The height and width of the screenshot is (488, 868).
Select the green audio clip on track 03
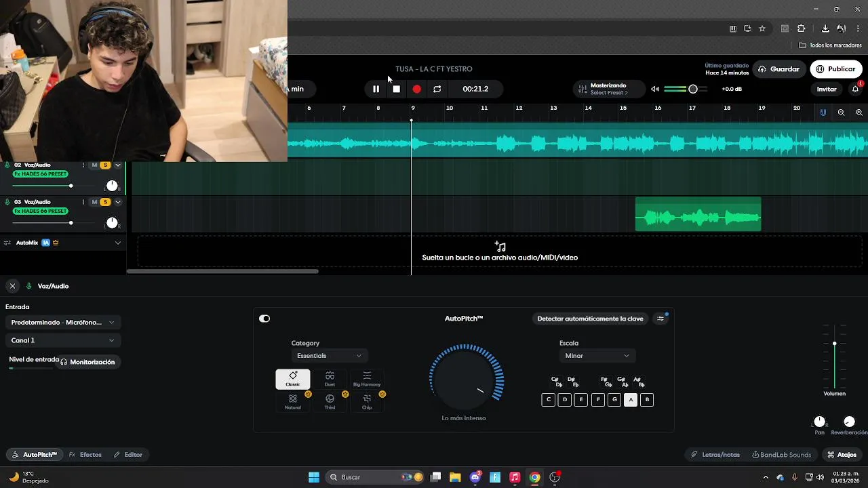tap(698, 214)
